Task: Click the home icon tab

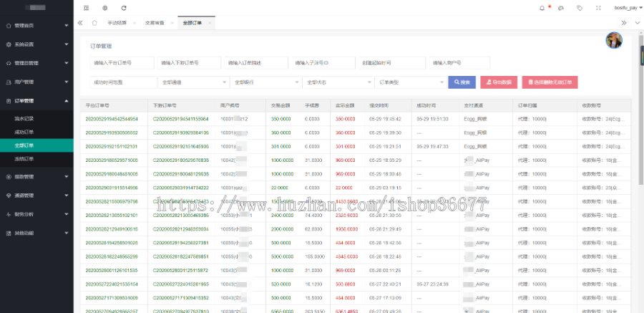Action: pos(94,23)
